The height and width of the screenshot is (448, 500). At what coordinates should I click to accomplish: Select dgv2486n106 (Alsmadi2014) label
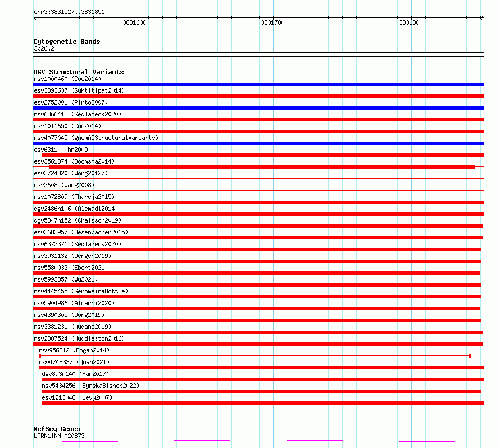(x=76, y=209)
